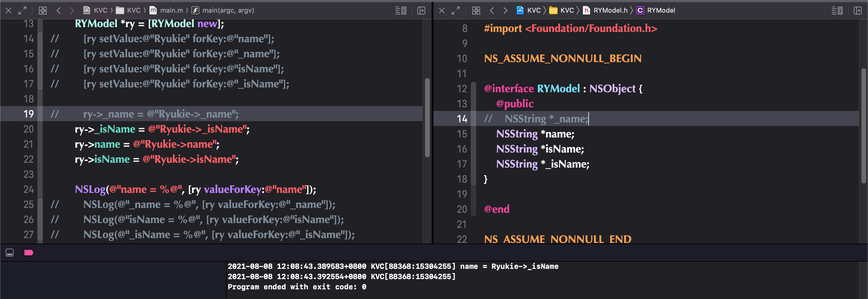Go forward in left editor history
868x299 pixels.
tap(72, 11)
